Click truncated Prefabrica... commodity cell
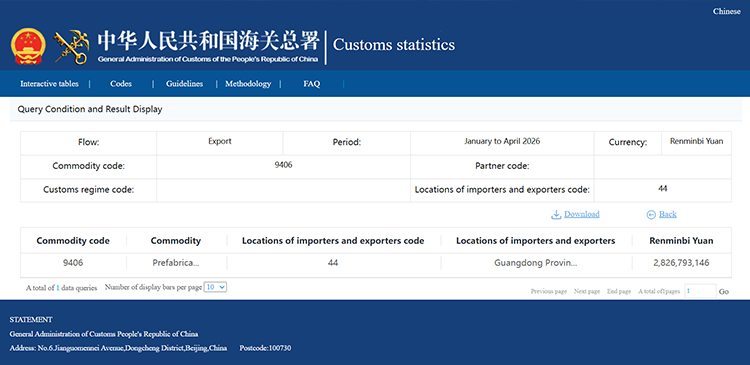This screenshot has width=750, height=365. coord(176,263)
